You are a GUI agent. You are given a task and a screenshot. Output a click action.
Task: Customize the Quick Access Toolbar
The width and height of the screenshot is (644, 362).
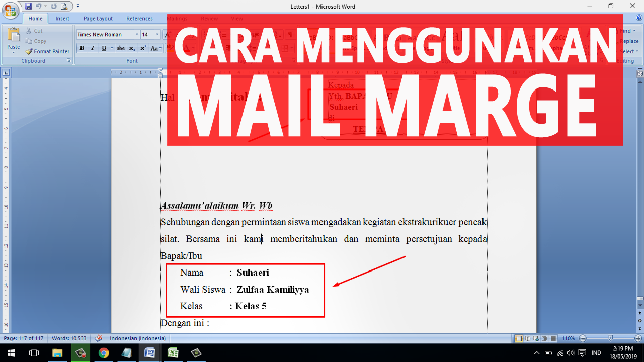(x=78, y=7)
